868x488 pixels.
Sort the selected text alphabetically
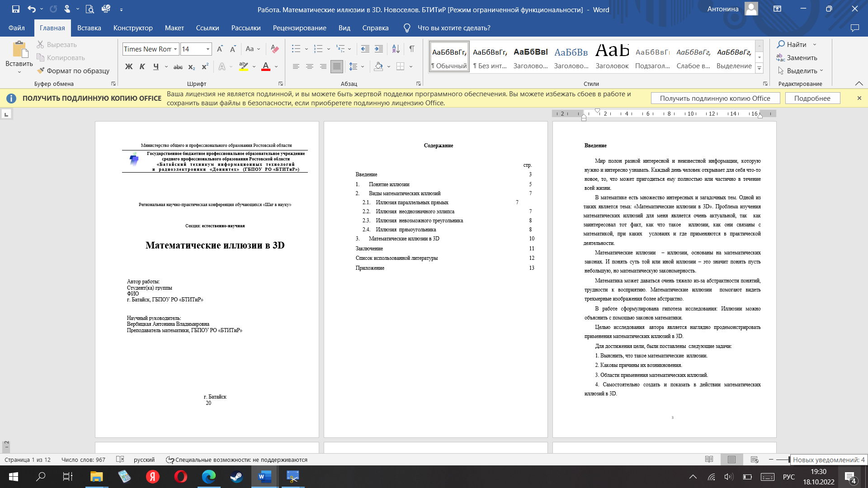396,49
